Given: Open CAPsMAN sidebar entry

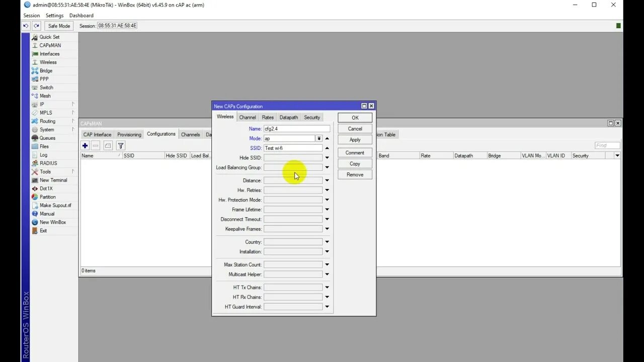Looking at the screenshot, I should (50, 45).
